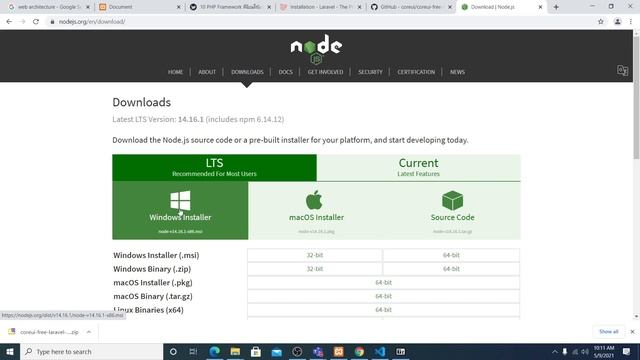The height and width of the screenshot is (360, 640).
Task: Open SECURITY in site navigation
Action: tap(370, 72)
